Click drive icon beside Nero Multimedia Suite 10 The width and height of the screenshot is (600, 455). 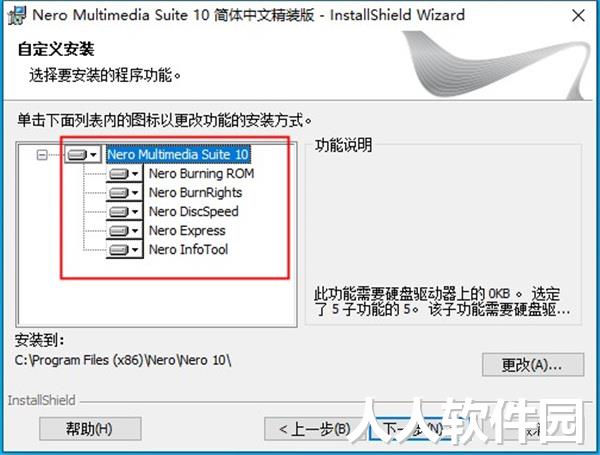pos(82,155)
